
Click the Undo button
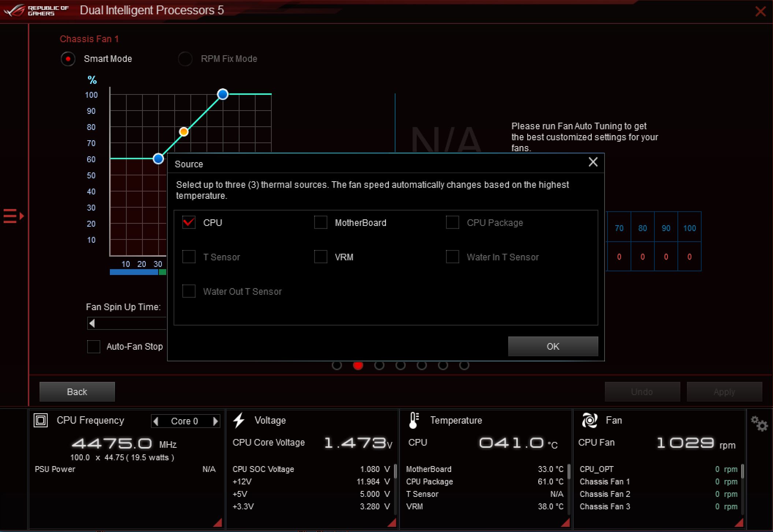click(642, 392)
